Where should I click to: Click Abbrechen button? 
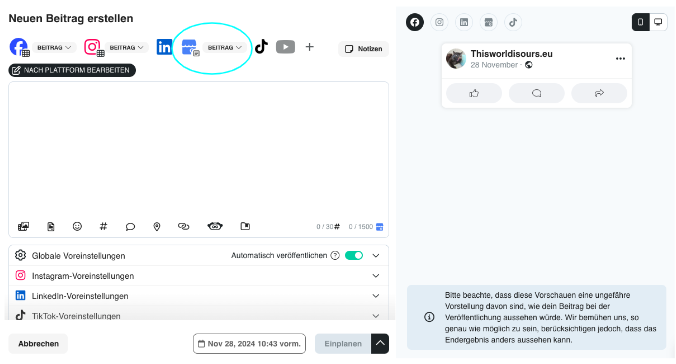38,344
